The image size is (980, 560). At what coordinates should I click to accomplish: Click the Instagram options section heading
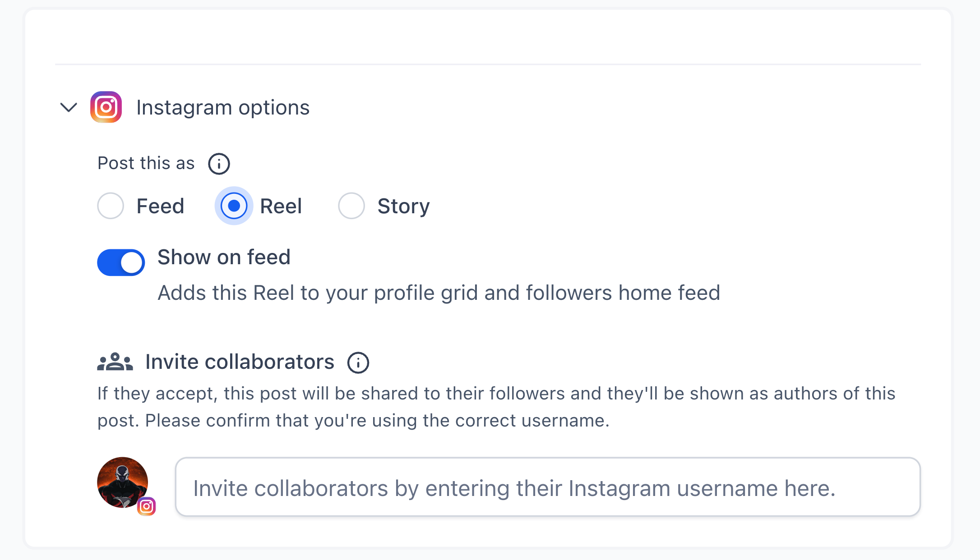[223, 107]
